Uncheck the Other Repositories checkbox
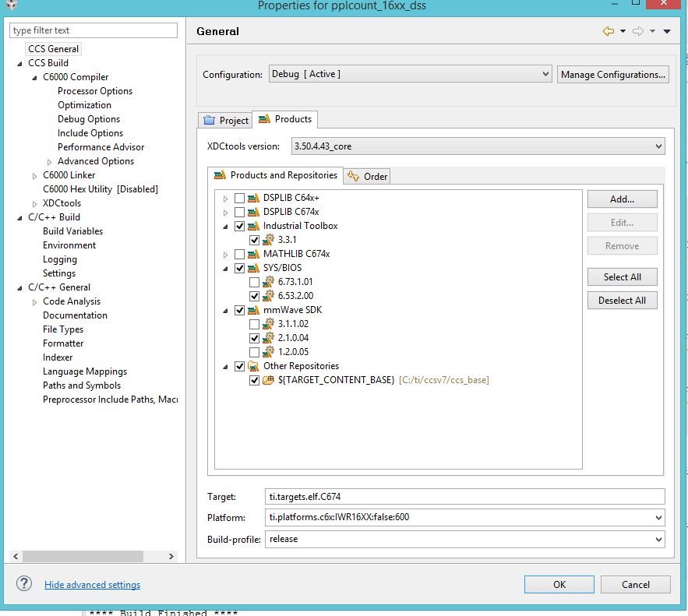Image resolution: width=688 pixels, height=616 pixels. (239, 366)
